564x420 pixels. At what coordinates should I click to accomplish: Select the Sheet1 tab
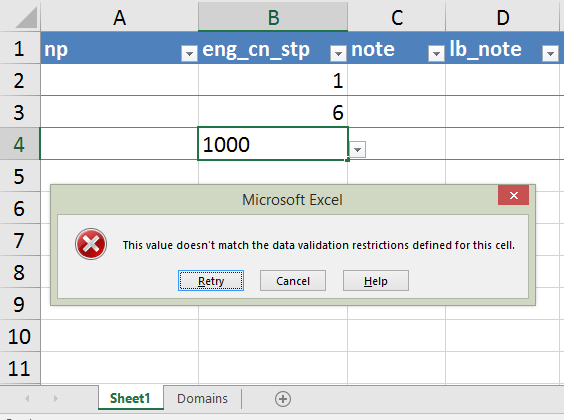[130, 398]
